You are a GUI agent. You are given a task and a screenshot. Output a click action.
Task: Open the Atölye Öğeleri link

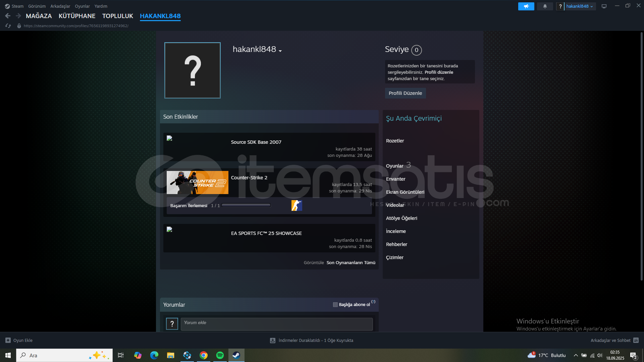pyautogui.click(x=402, y=218)
